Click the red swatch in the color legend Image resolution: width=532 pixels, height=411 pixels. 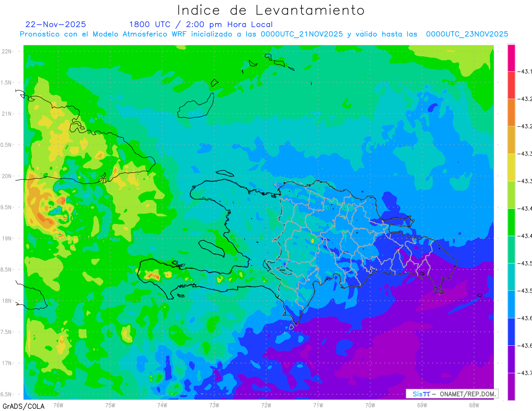click(x=511, y=85)
